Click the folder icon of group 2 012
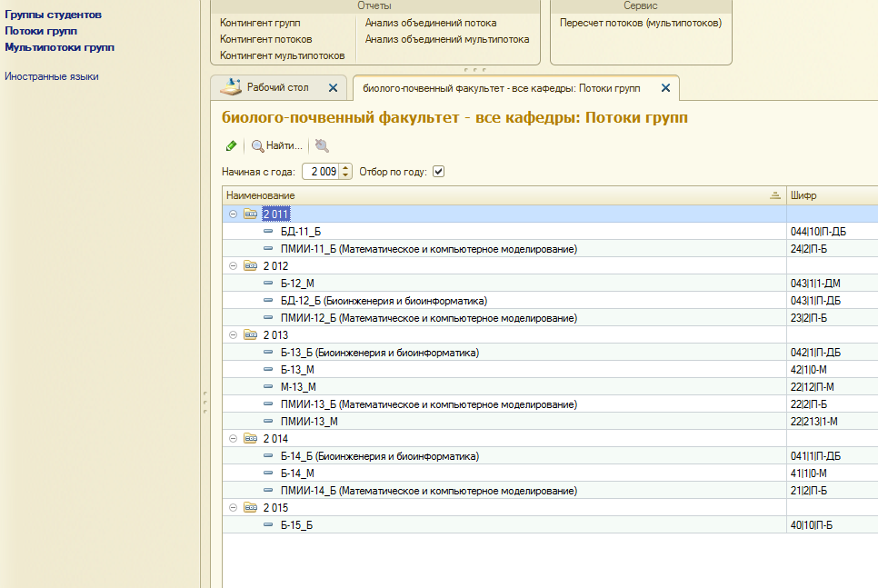Image resolution: width=878 pixels, height=588 pixels. (x=250, y=266)
